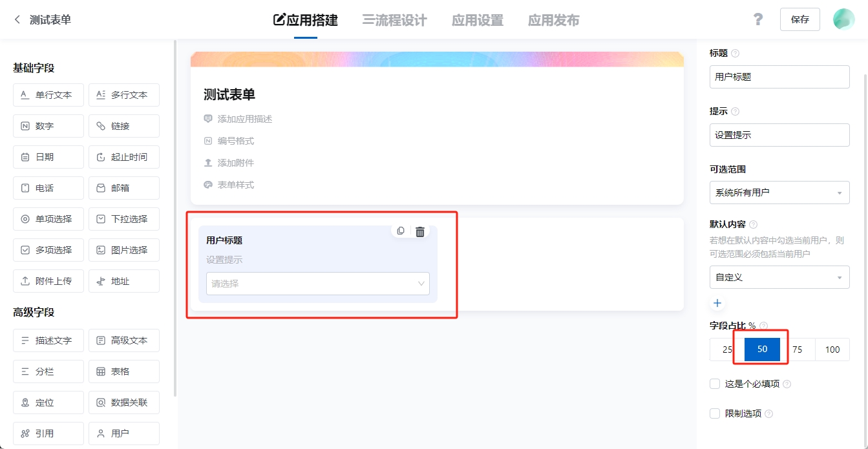
Task: Click the 标题 input field
Action: pos(779,76)
